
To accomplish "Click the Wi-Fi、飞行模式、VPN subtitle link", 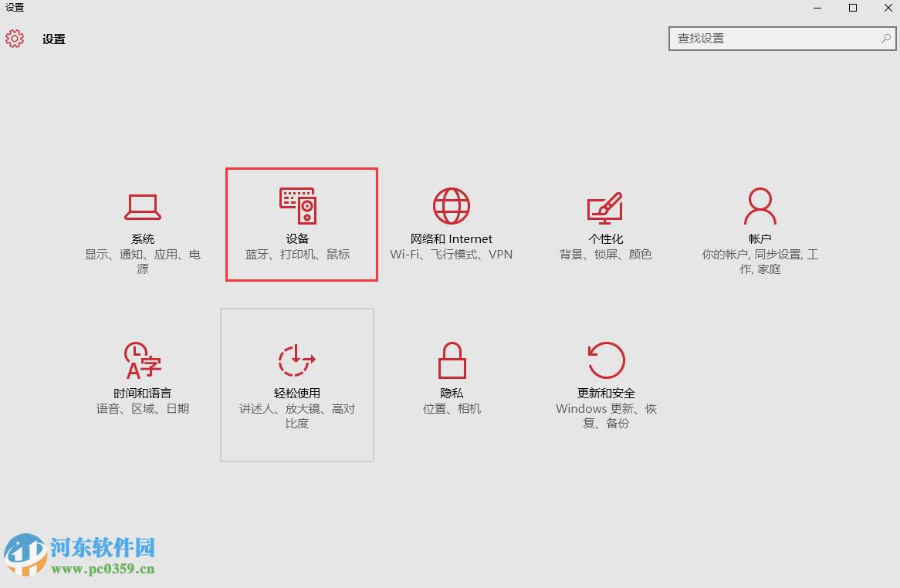I will pos(451,254).
